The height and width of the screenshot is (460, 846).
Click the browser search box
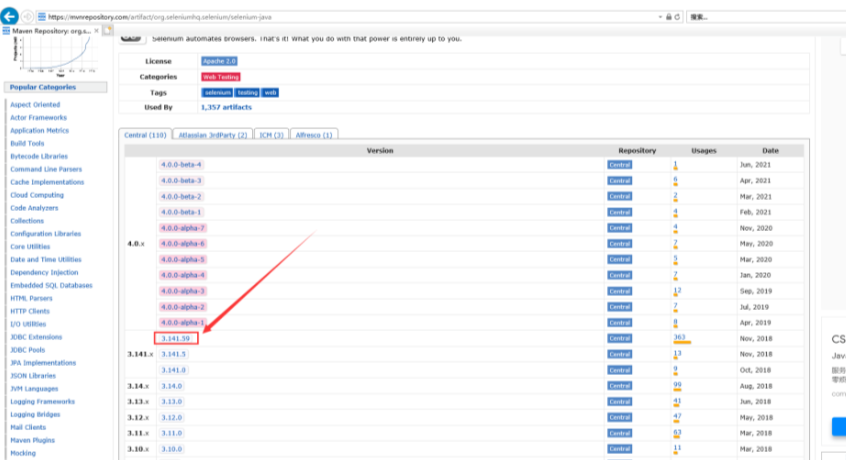[x=766, y=17]
